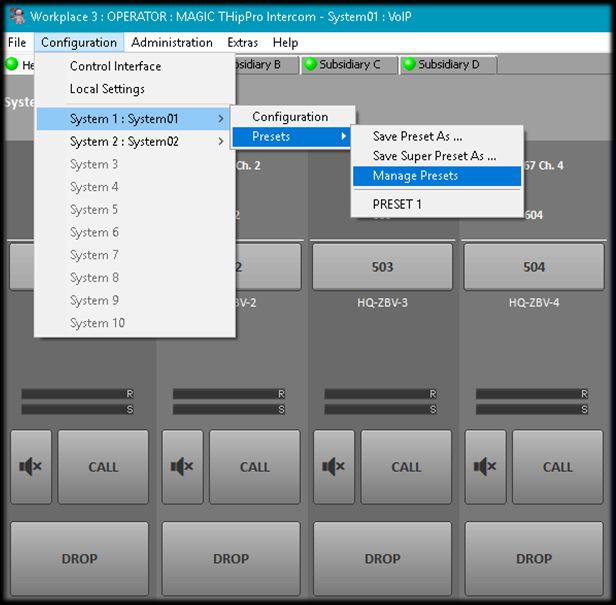Switch to the Subsidiary C tab
The height and width of the screenshot is (605, 616).
350,64
